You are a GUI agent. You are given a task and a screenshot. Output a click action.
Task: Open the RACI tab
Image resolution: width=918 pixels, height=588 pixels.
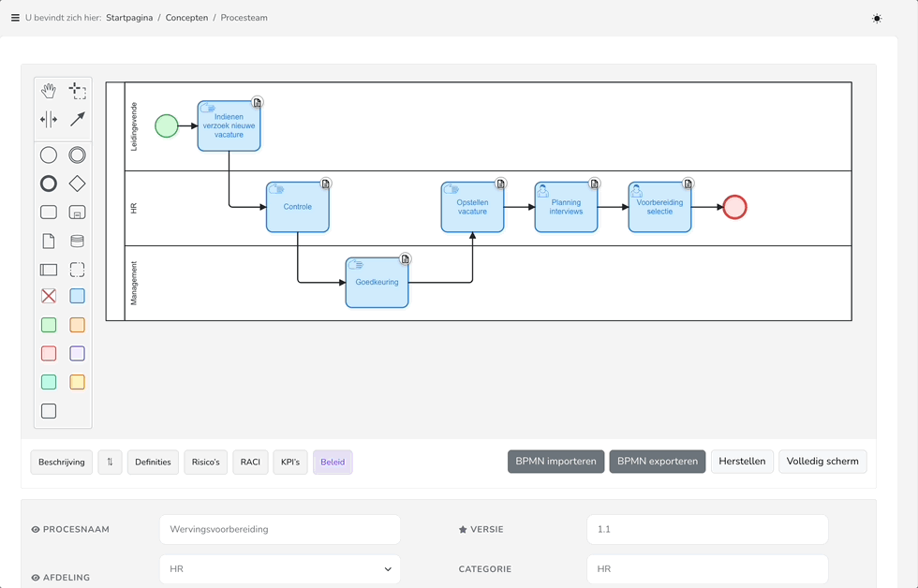pos(250,463)
